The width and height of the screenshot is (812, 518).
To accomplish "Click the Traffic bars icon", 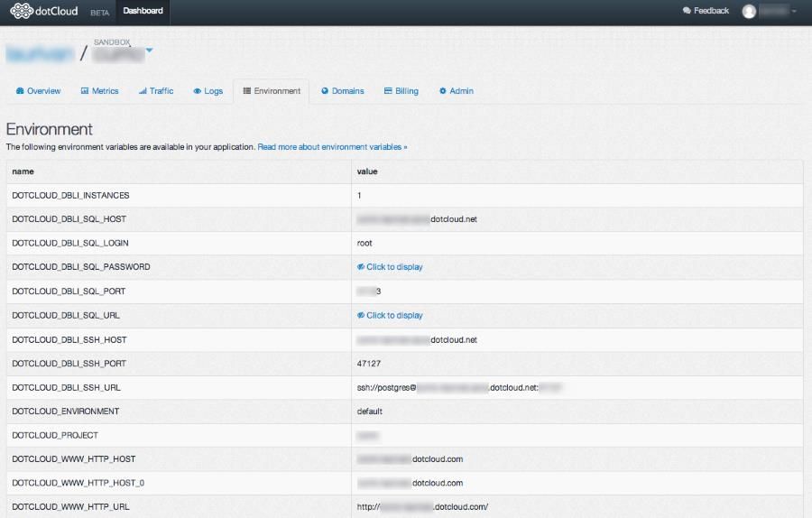I will click(143, 90).
